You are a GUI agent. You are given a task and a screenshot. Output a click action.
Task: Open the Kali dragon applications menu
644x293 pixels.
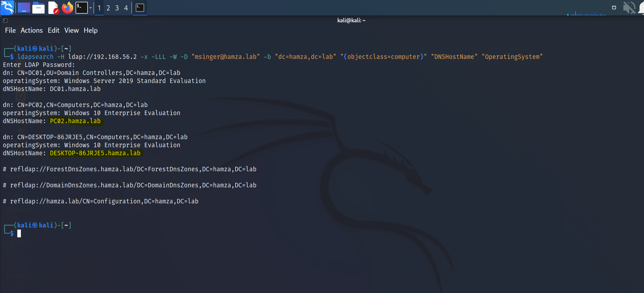point(8,8)
